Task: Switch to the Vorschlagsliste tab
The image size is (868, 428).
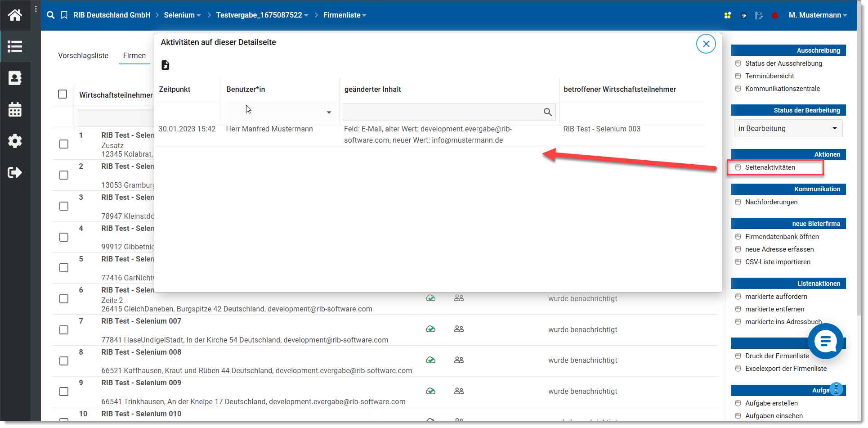Action: click(83, 55)
